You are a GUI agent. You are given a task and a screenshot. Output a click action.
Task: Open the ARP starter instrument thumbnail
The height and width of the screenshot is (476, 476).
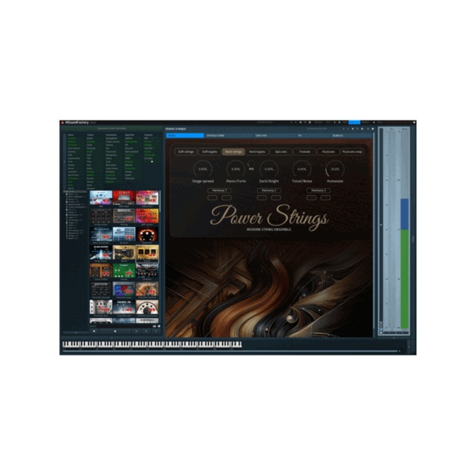click(x=147, y=216)
